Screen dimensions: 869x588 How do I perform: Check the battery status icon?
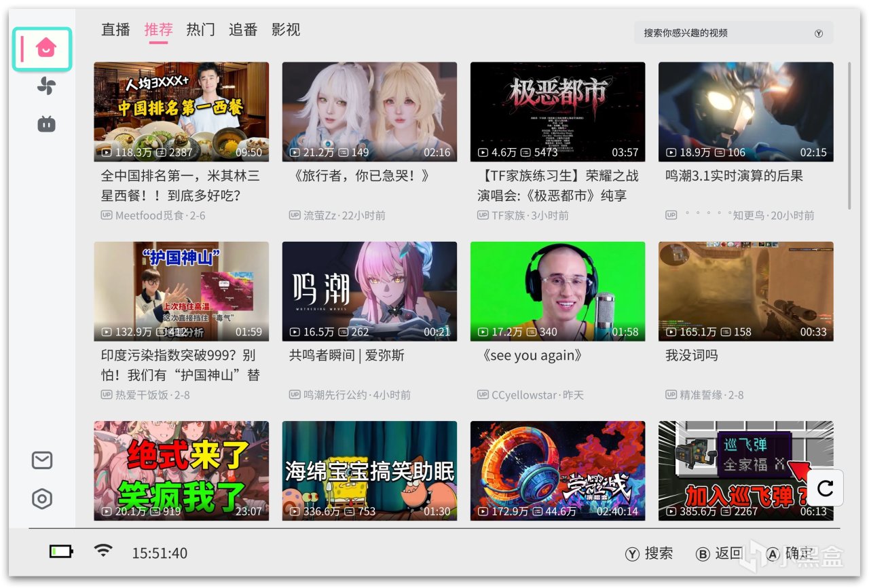[61, 552]
